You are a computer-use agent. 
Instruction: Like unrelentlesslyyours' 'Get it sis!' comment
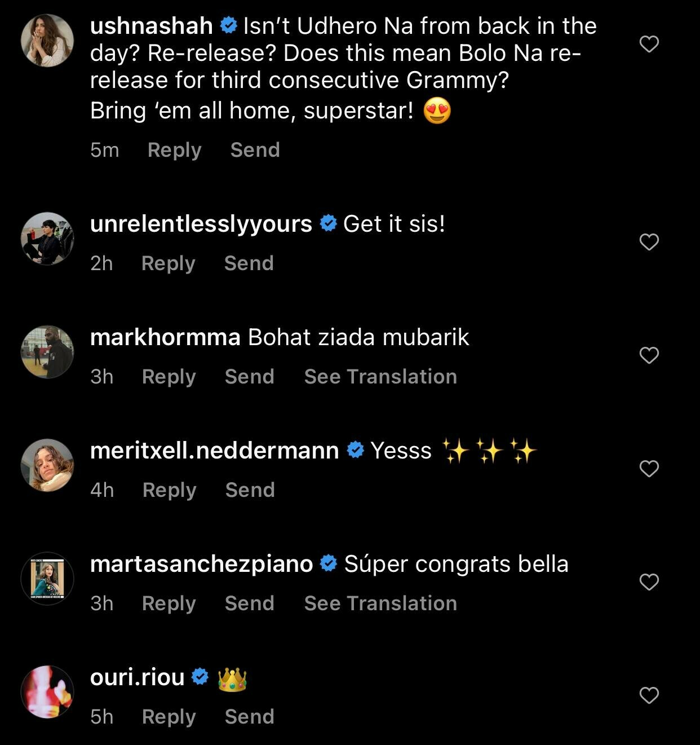coord(649,242)
